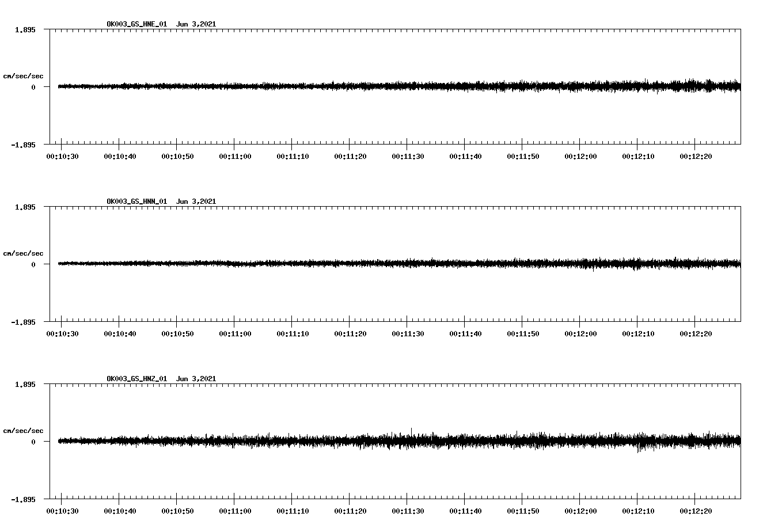Click the 00:11:10 time label under HNE plot

tap(293, 157)
